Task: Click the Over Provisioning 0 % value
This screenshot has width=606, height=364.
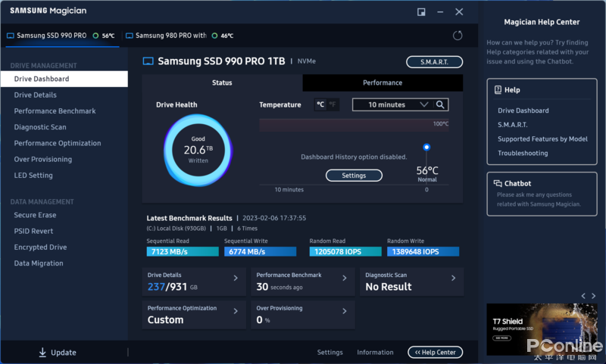Action: 263,320
